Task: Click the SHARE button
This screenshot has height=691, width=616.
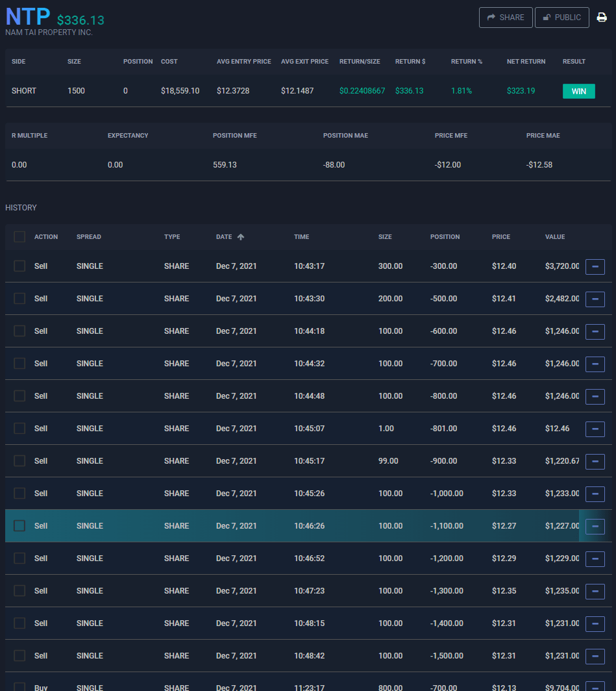Action: point(506,17)
